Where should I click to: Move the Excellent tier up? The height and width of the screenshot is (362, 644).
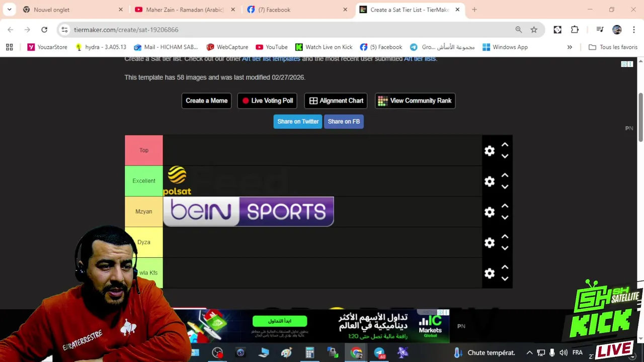pyautogui.click(x=505, y=175)
